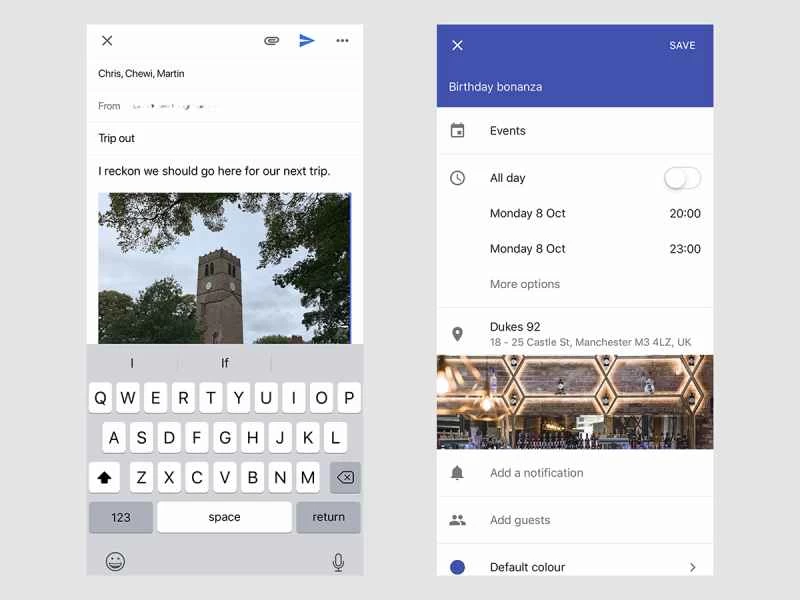This screenshot has height=600, width=800.
Task: Attach a file using the paperclip icon
Action: (271, 40)
